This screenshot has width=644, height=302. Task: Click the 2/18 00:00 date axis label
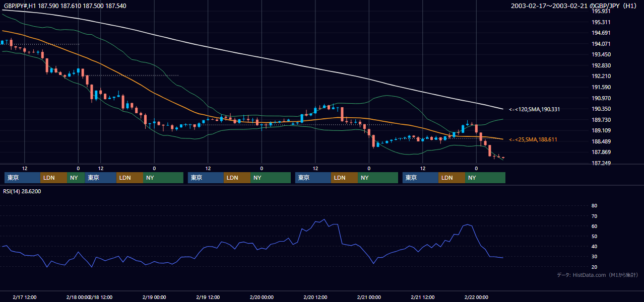click(78, 297)
